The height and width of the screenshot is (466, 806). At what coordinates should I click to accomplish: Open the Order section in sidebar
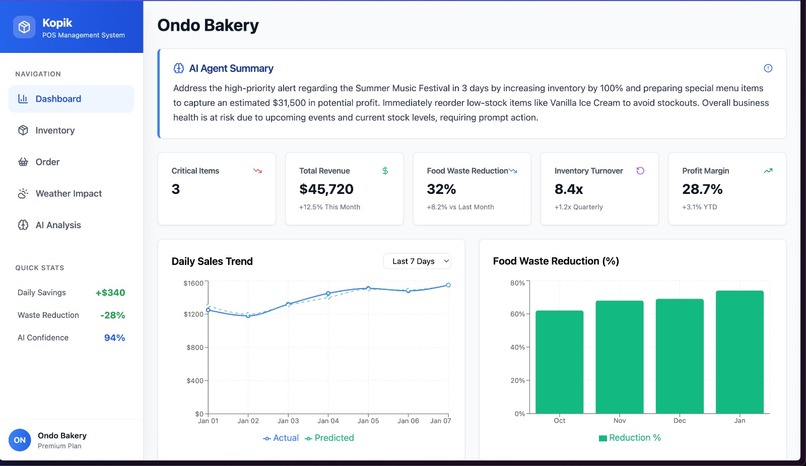click(71, 162)
